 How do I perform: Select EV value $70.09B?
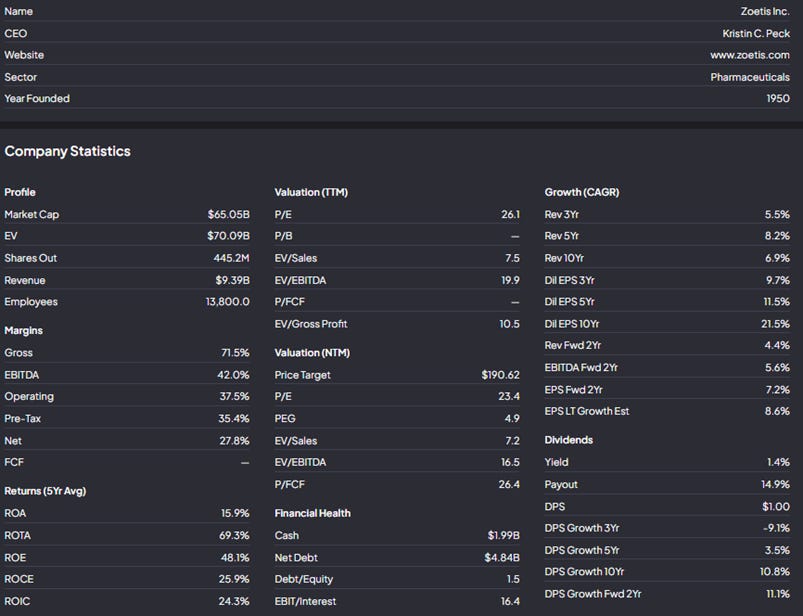pos(228,236)
